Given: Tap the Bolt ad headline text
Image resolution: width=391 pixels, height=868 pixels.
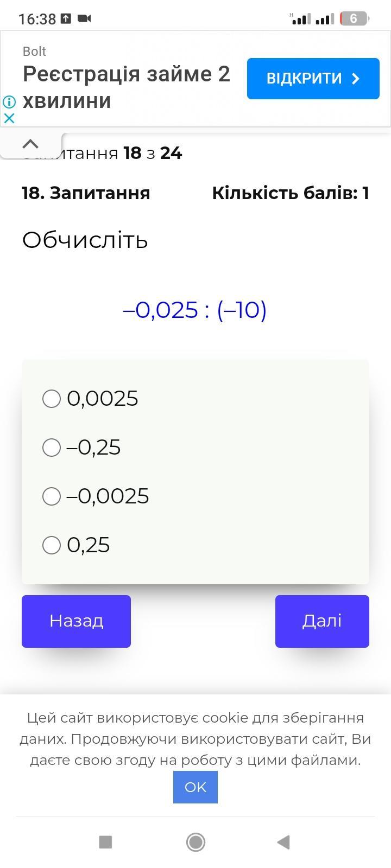Looking at the screenshot, I should (x=127, y=87).
